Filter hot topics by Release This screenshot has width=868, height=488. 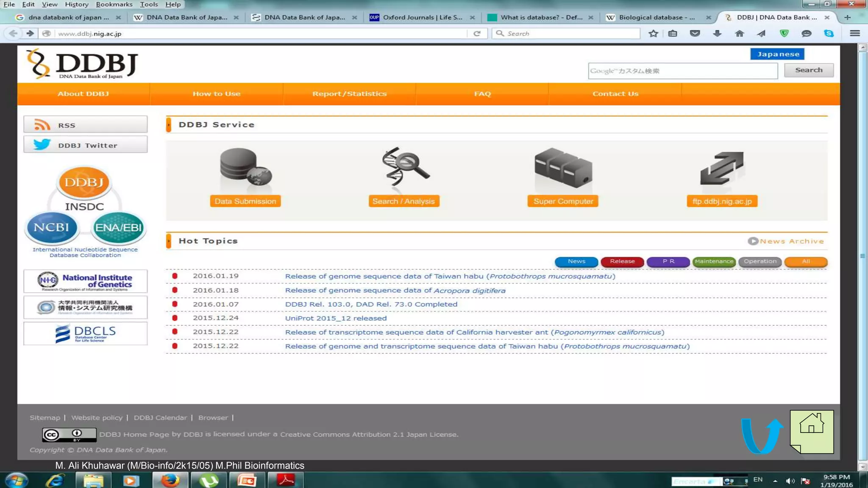(622, 261)
